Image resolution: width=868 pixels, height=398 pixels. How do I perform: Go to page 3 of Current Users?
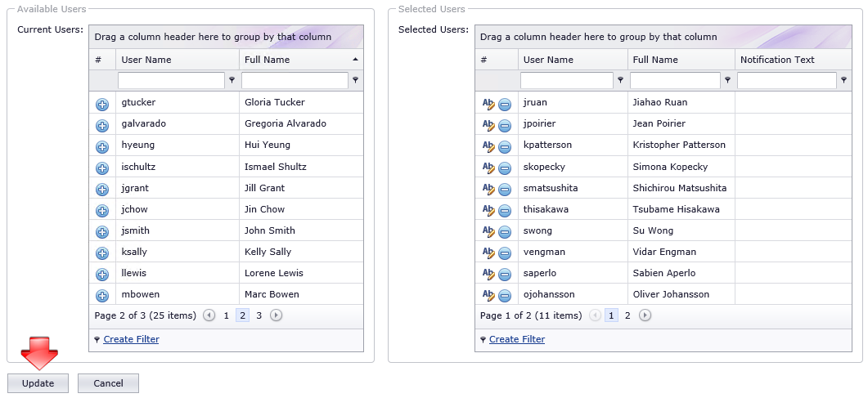259,315
